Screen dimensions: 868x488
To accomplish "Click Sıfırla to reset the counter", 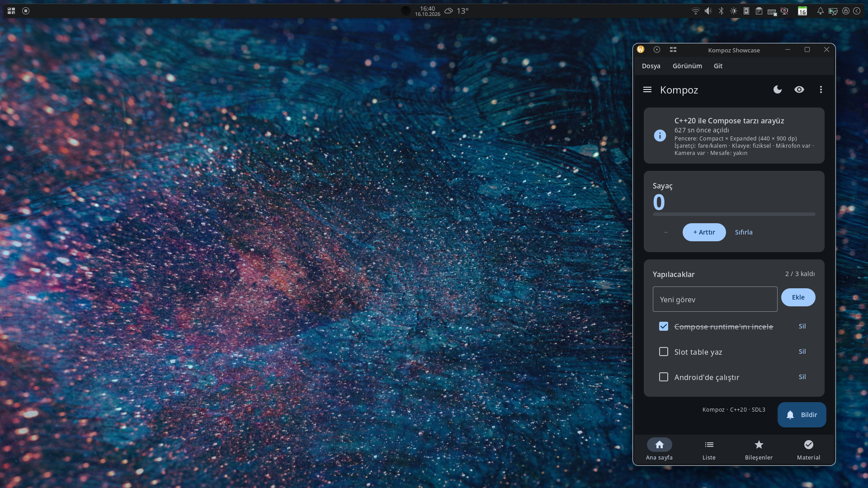I will (x=744, y=232).
